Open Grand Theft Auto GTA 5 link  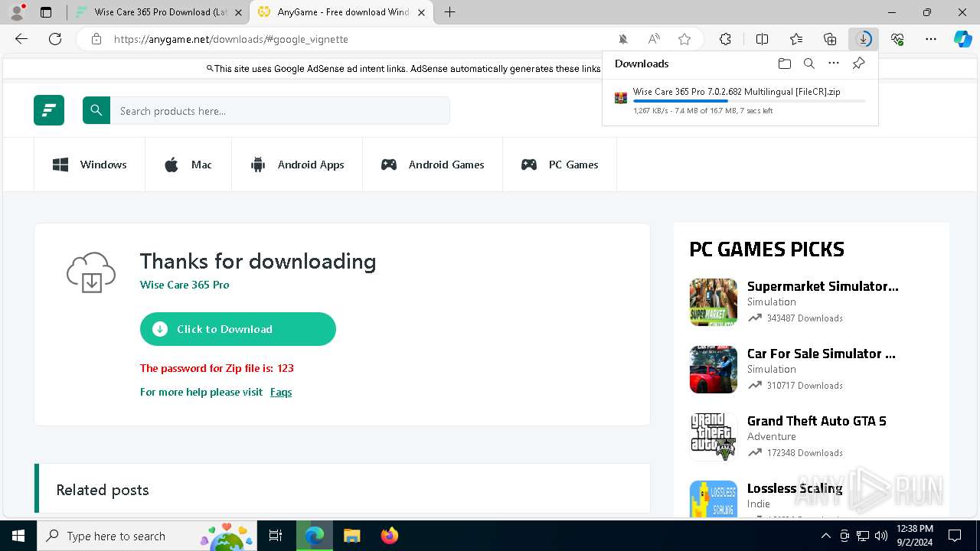[817, 421]
